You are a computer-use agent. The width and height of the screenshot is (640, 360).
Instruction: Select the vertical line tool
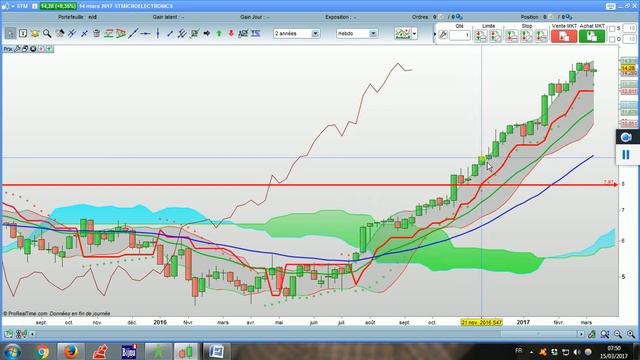[158, 33]
